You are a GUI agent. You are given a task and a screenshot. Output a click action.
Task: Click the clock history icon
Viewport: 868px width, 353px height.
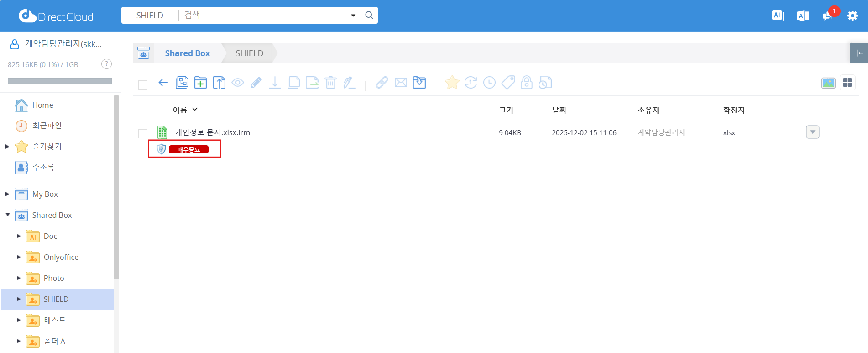point(489,82)
